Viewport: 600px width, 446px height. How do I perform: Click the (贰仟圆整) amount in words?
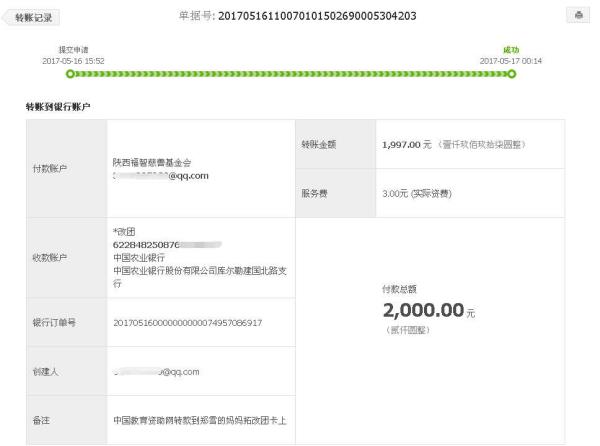coord(408,330)
